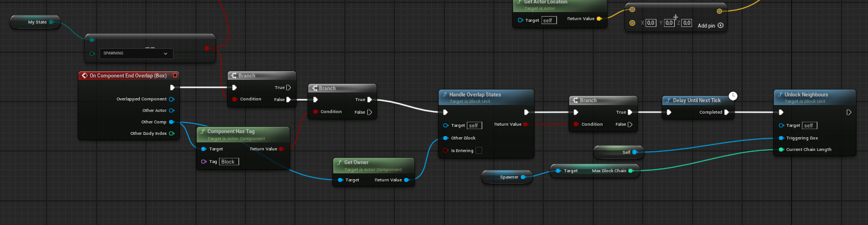The width and height of the screenshot is (868, 225).
Task: Select the Handle Overlap States node title
Action: 475,94
